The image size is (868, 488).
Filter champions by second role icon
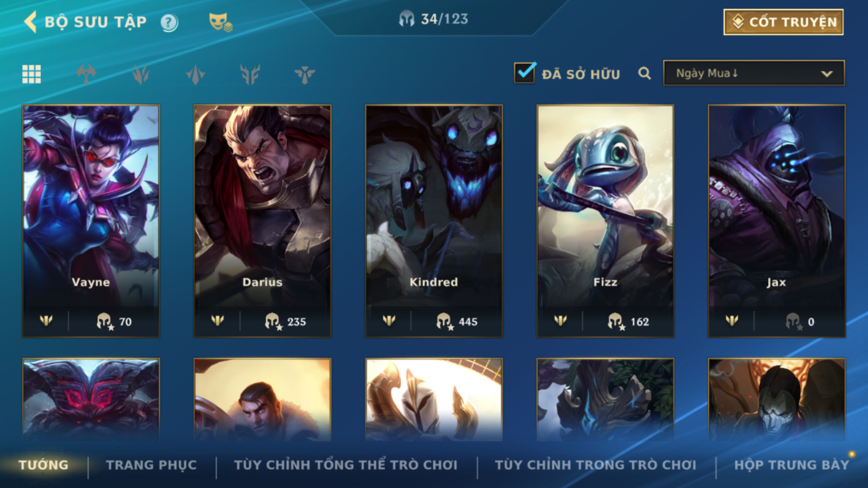click(141, 74)
